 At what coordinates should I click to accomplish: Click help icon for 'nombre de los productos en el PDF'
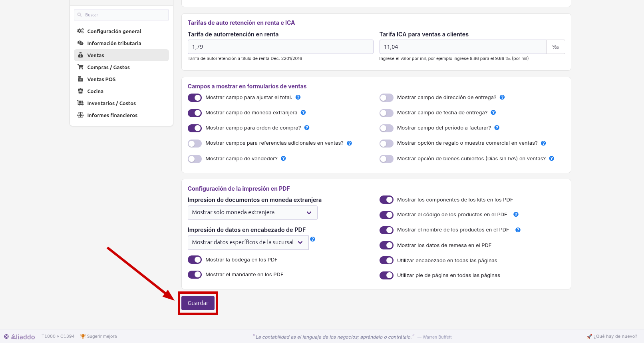coord(518,230)
